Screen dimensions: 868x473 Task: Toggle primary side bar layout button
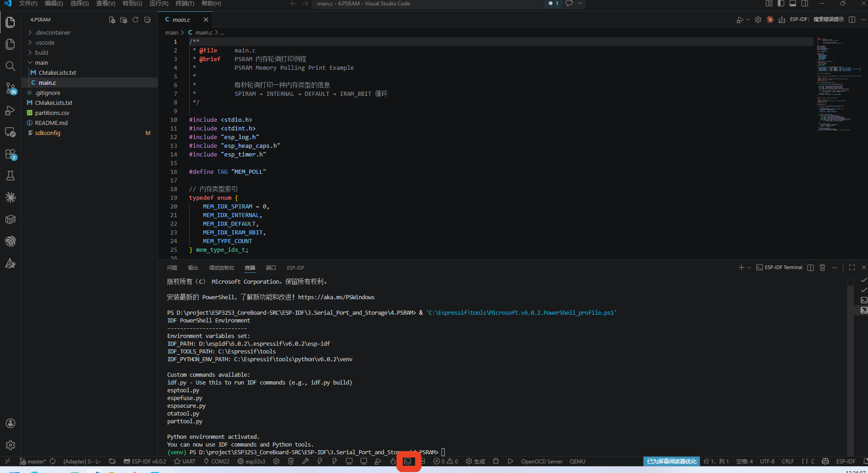781,3
